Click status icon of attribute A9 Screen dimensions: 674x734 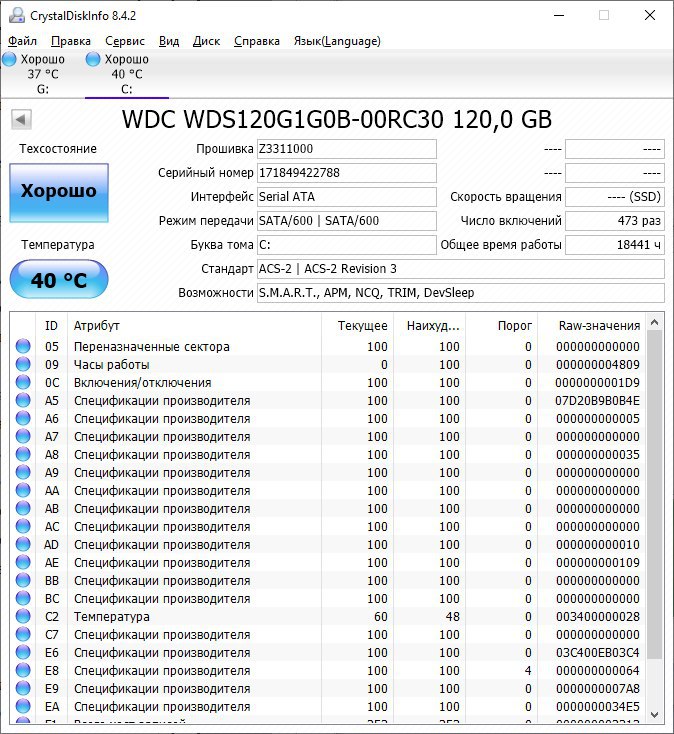point(23,472)
